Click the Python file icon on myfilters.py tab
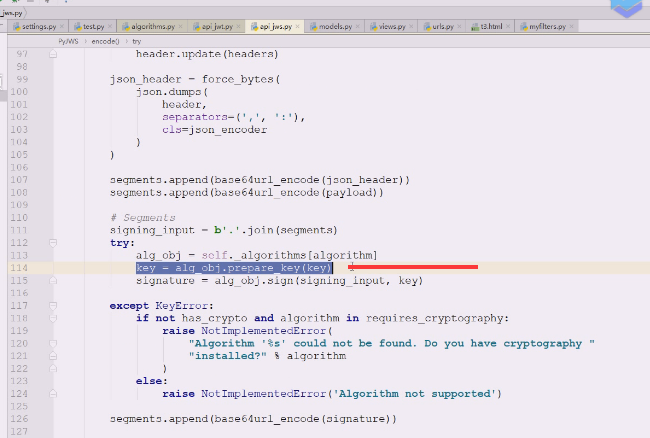Screen dimensions: 650x438 pyautogui.click(x=524, y=27)
